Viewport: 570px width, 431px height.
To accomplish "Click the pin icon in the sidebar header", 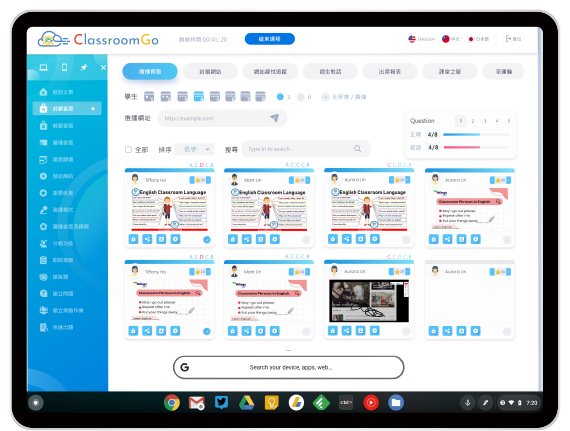I will [84, 68].
